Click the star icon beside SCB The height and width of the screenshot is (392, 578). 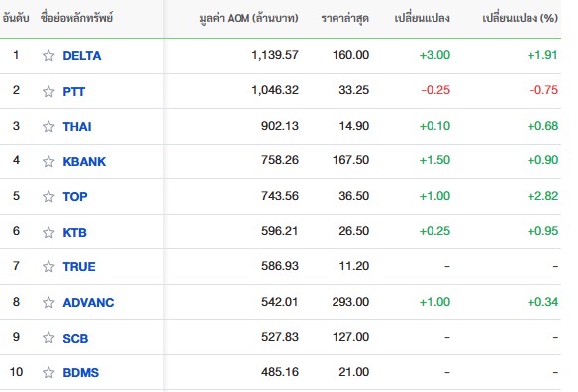click(x=48, y=338)
